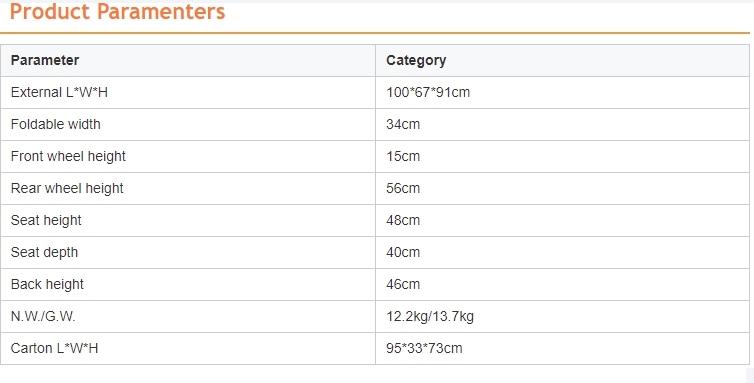Click the External L*W*H row label
Viewport: 754px width, 383px height.
point(59,92)
